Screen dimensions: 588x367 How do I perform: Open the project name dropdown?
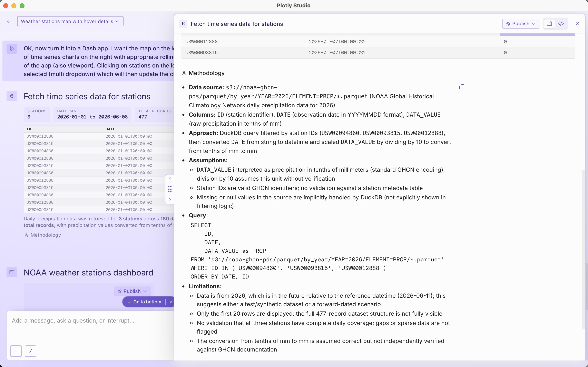click(70, 21)
